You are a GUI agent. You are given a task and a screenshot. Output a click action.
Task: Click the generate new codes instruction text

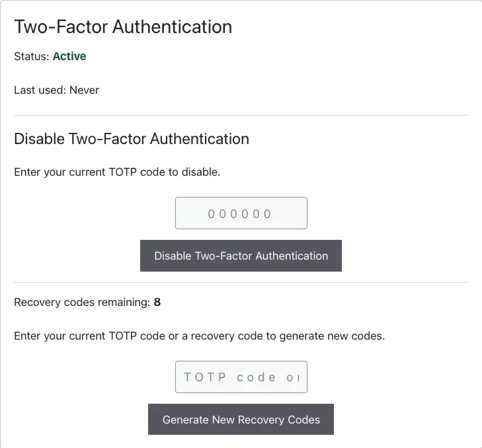pos(200,336)
